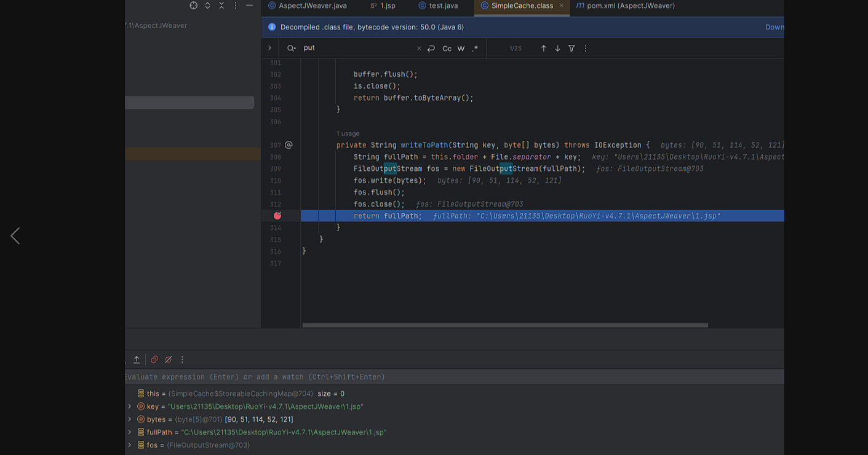Click the Collapse All icon in project panel

[x=221, y=6]
